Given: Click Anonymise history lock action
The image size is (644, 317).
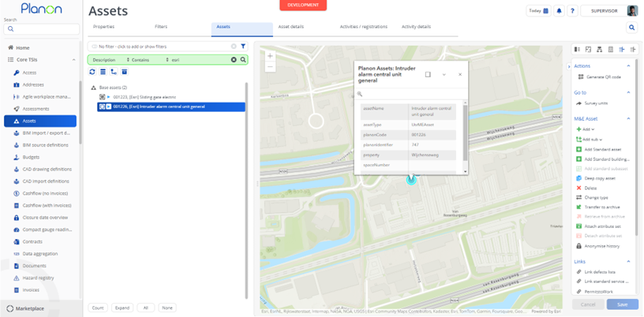Looking at the screenshot, I should click(x=597, y=246).
